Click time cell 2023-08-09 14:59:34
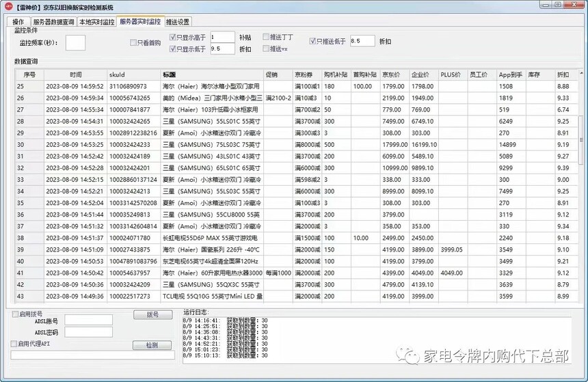This screenshot has width=588, height=382. click(75, 98)
